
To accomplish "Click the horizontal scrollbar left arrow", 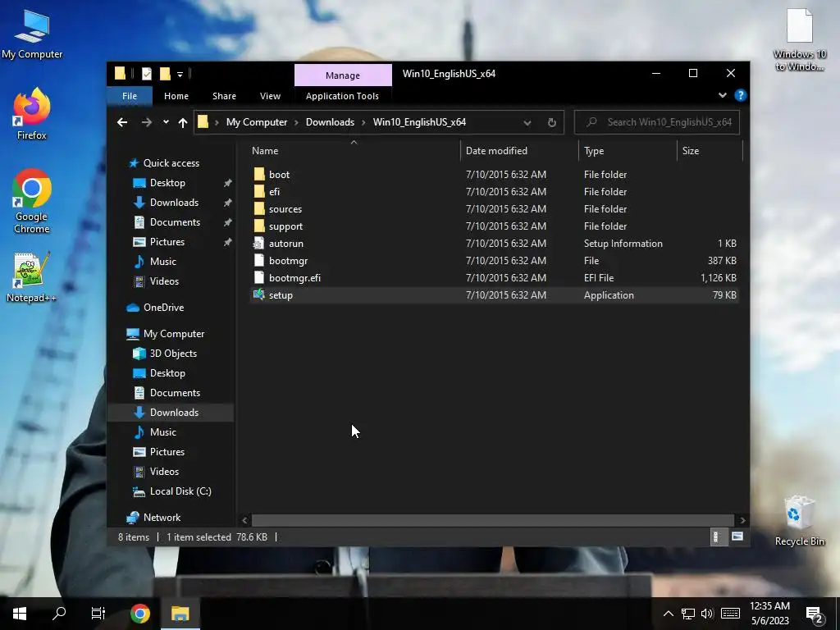I will 244,520.
